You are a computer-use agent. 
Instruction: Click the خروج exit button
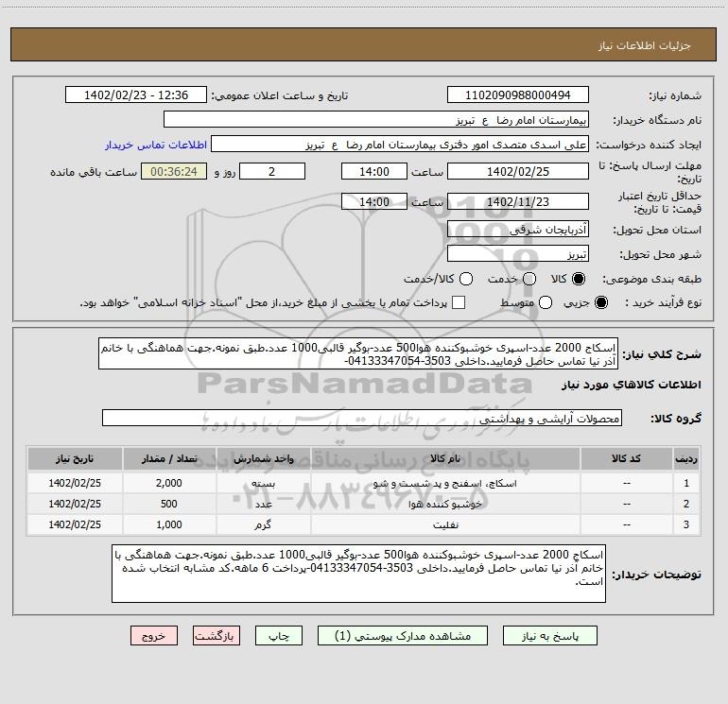(154, 636)
